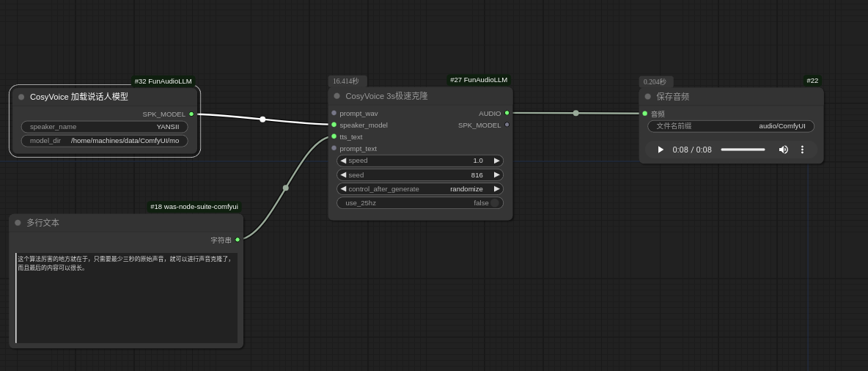Collapse the CosyVoice 加载说话人模型 node
The width and height of the screenshot is (868, 371).
pyautogui.click(x=21, y=97)
